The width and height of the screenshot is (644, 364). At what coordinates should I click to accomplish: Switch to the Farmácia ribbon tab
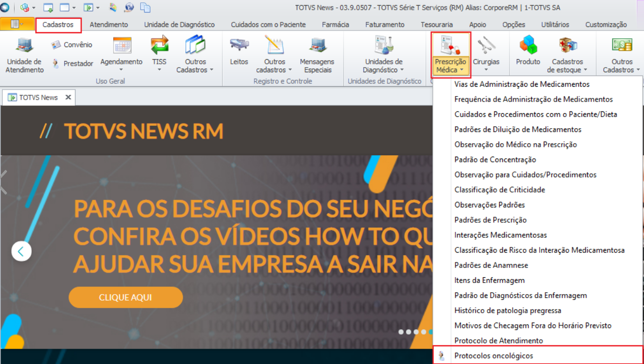pyautogui.click(x=336, y=25)
